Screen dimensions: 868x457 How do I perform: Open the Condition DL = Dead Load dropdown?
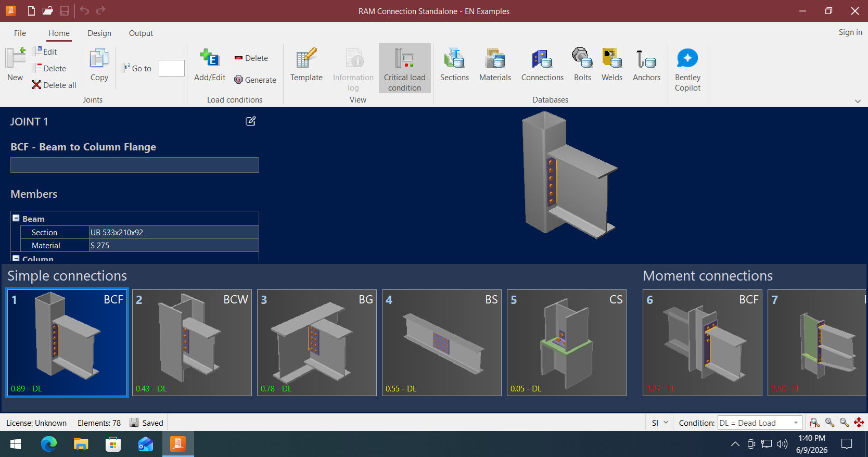[x=759, y=423]
